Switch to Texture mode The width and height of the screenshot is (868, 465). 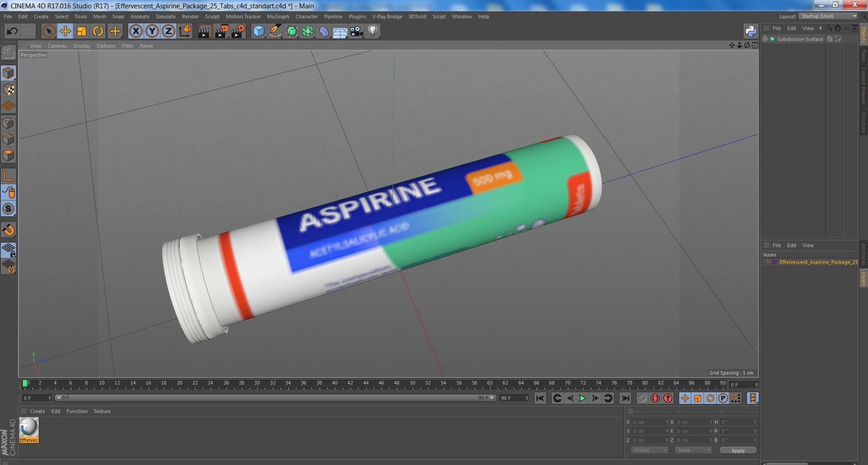(8, 90)
